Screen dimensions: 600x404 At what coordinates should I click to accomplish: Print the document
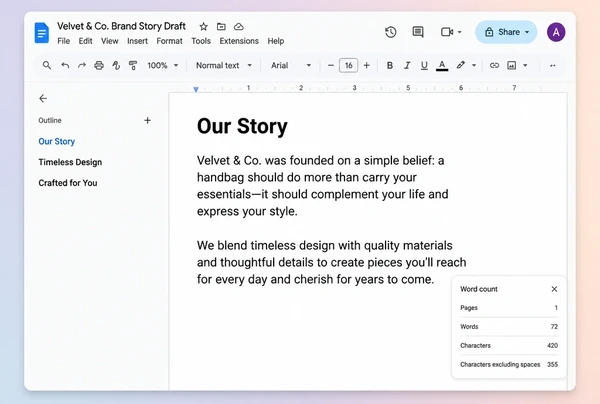click(99, 65)
